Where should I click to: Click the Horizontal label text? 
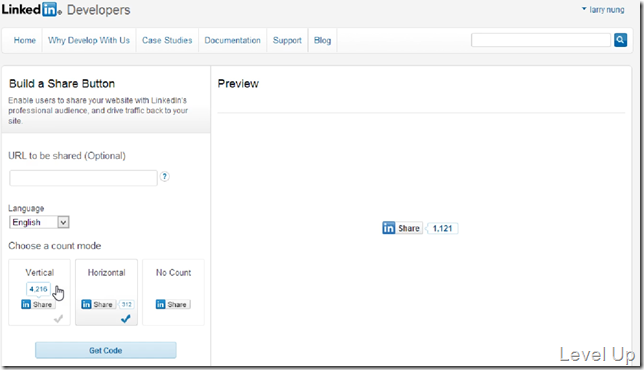pos(106,273)
